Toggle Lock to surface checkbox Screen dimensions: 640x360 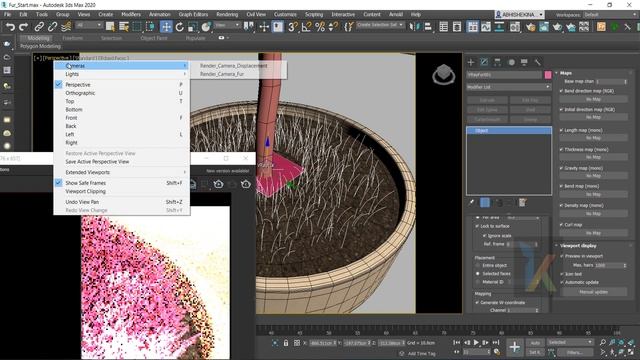(477, 226)
